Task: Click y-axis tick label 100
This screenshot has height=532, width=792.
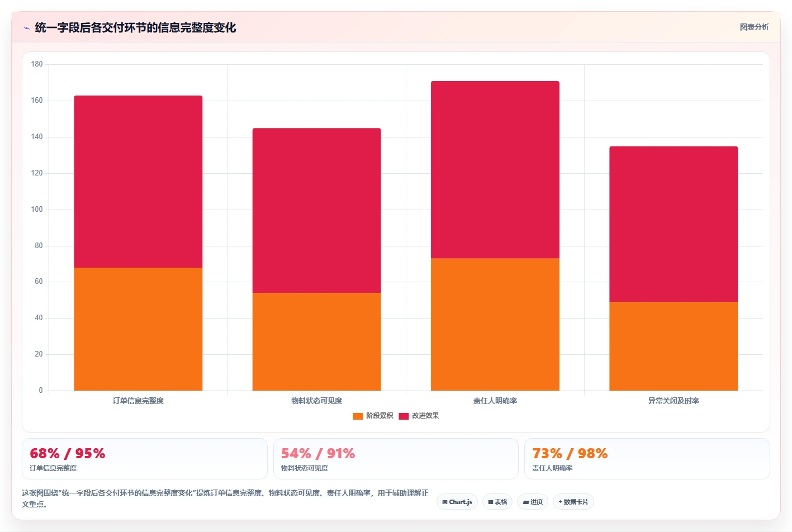Action: (37, 210)
